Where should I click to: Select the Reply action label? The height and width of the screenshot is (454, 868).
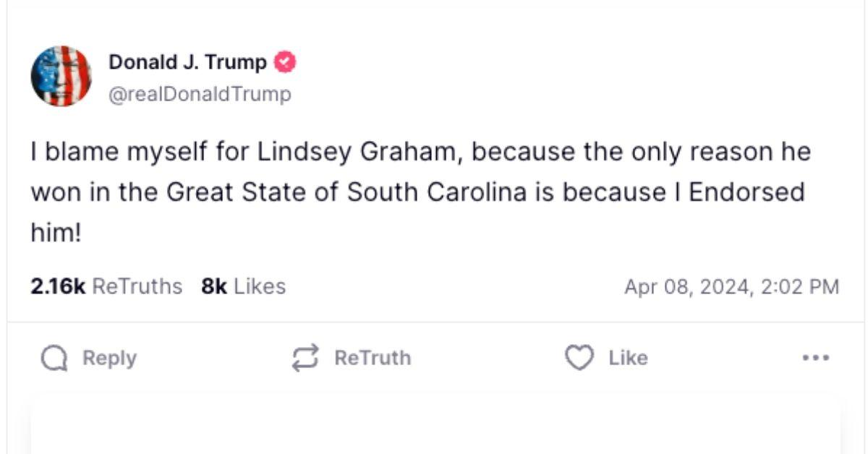(x=109, y=357)
